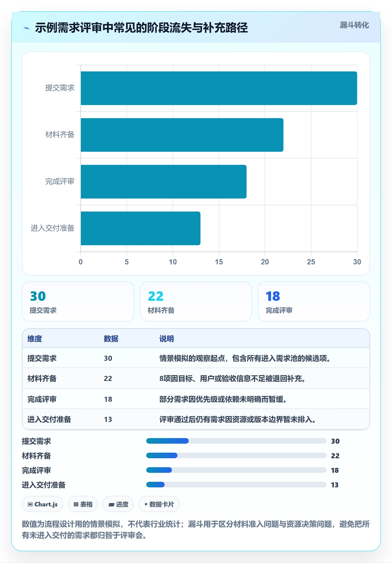Click the 材料齐备 bar in the chart
The height and width of the screenshot is (563, 392).
[x=182, y=135]
